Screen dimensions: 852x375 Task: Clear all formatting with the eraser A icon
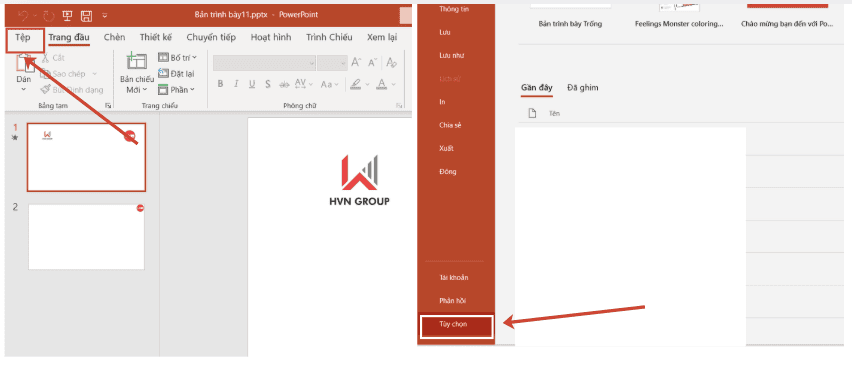[391, 62]
